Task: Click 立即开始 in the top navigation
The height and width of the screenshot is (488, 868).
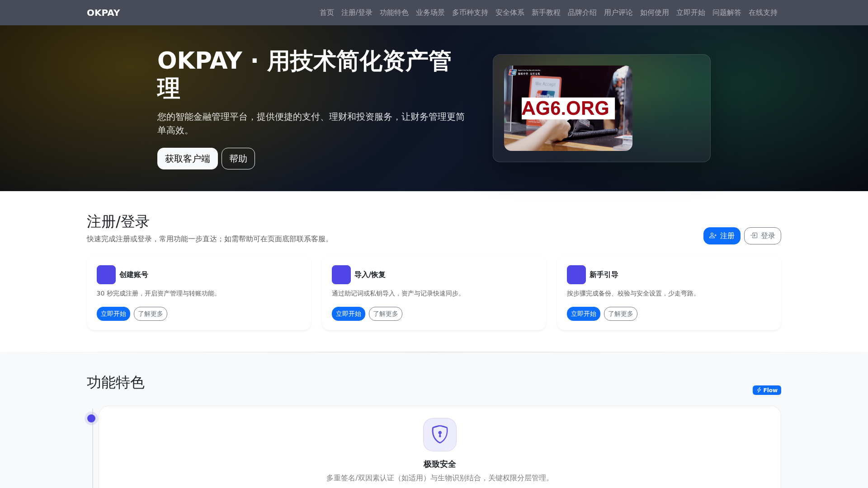Action: (x=690, y=13)
